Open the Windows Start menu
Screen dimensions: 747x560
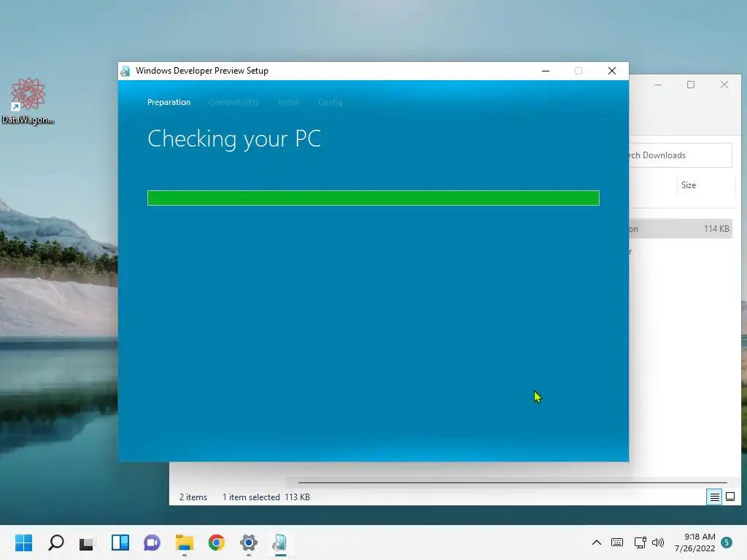point(23,542)
